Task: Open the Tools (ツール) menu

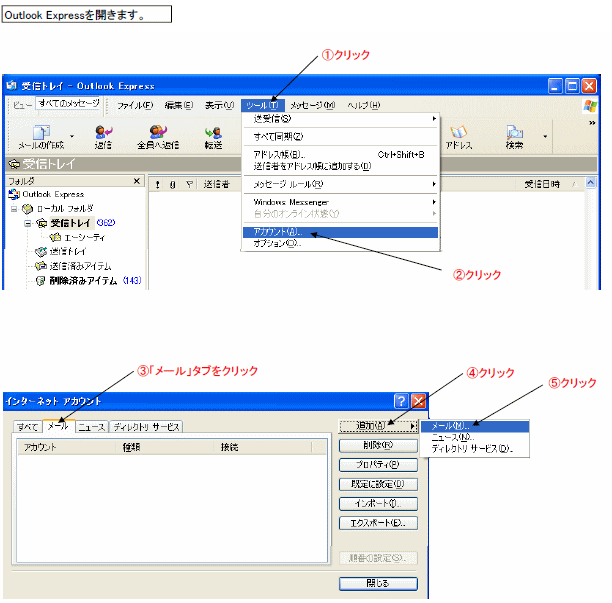Action: click(262, 105)
